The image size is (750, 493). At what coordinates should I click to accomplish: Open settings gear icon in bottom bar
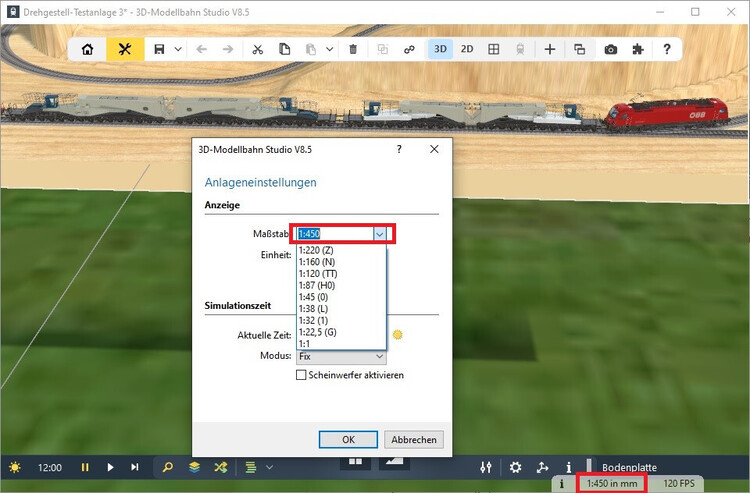click(515, 467)
